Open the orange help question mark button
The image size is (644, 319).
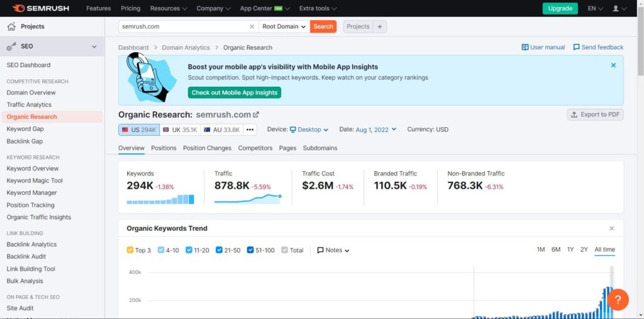[618, 299]
